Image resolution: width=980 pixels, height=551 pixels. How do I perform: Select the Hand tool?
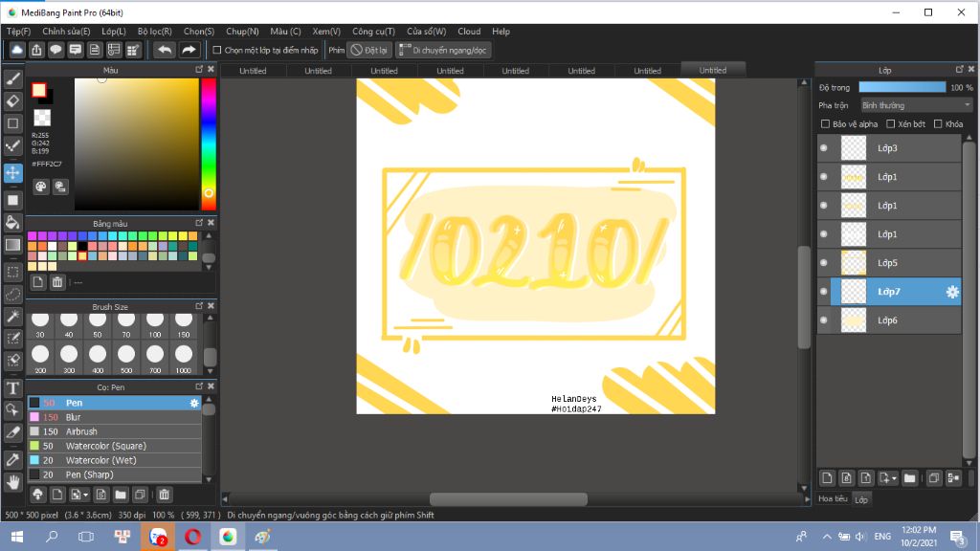pyautogui.click(x=12, y=482)
